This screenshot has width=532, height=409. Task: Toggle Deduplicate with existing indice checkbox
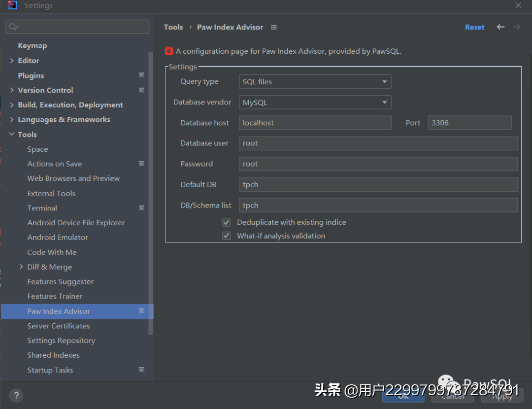point(227,222)
